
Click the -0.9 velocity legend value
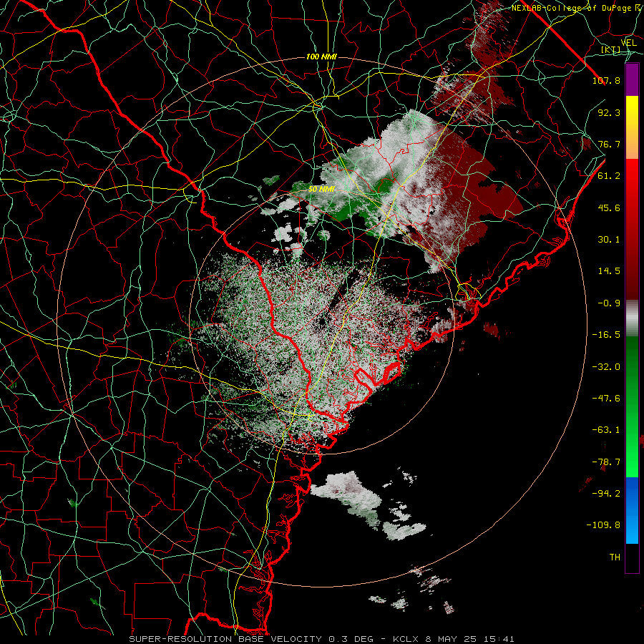coord(609,303)
